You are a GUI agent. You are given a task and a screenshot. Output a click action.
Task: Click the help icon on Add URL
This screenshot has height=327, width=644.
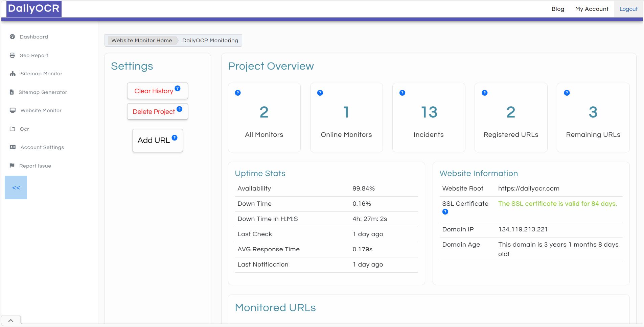point(175,137)
